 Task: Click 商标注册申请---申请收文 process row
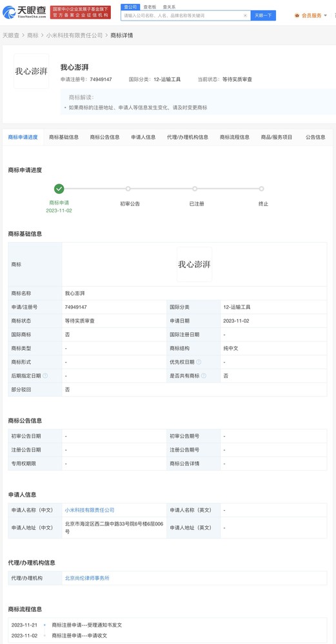pos(80,636)
